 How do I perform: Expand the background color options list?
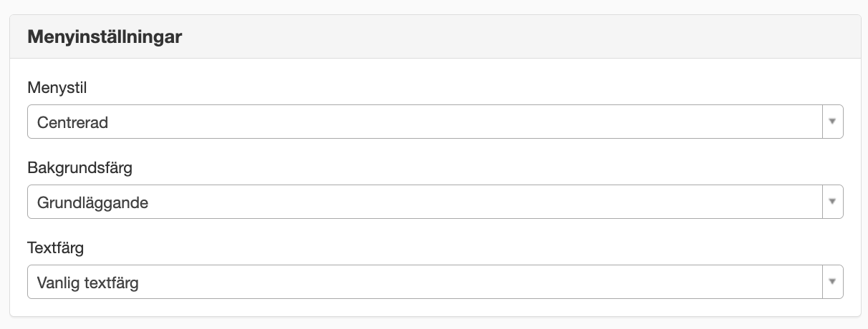(435, 202)
